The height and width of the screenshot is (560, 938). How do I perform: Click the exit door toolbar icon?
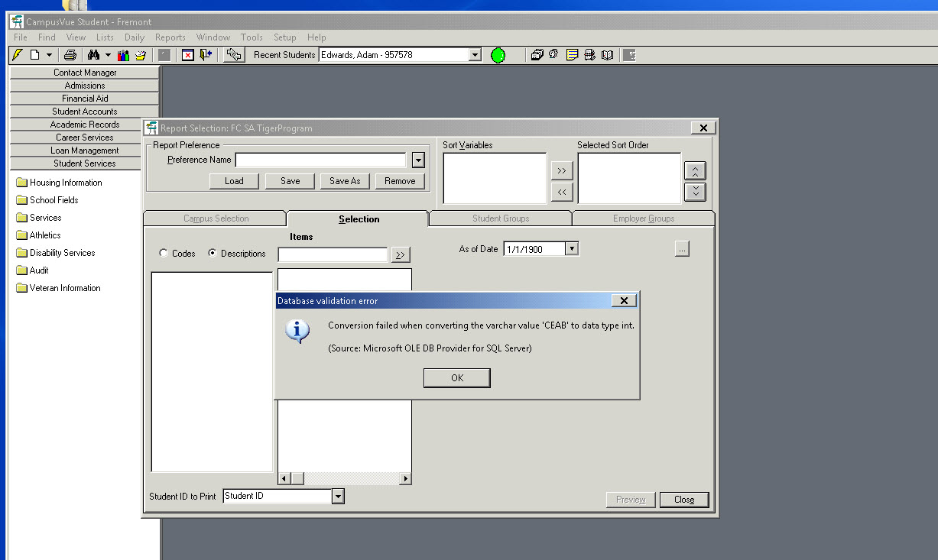205,54
